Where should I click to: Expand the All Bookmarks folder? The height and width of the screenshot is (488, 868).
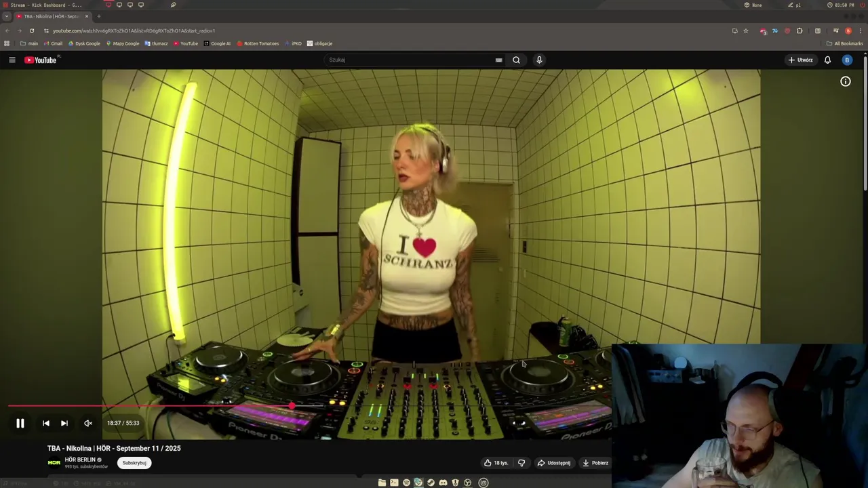tap(845, 43)
